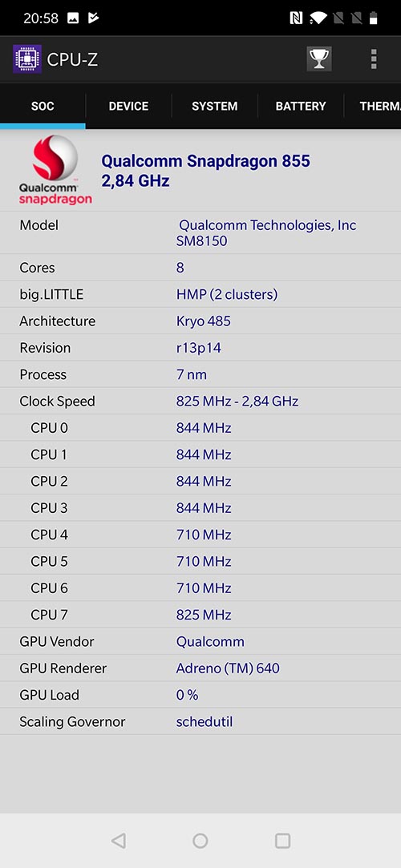Open the trophy validation icon
The width and height of the screenshot is (401, 868).
point(319,59)
